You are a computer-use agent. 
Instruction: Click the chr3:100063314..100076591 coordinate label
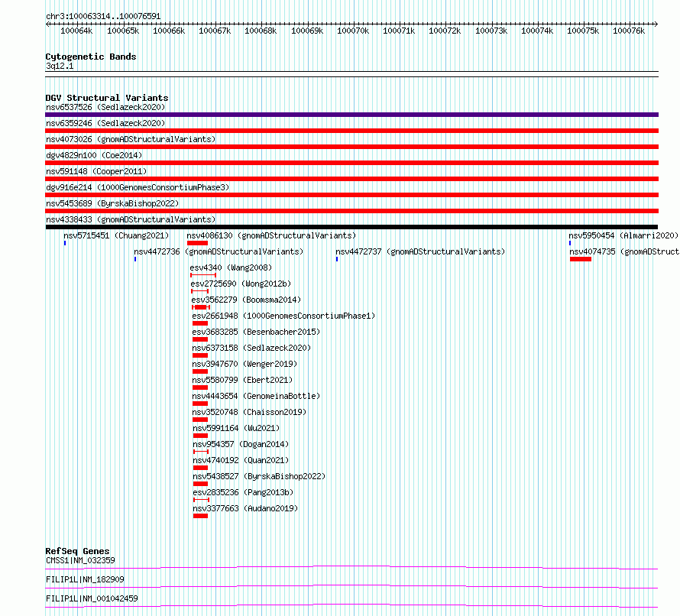(103, 16)
